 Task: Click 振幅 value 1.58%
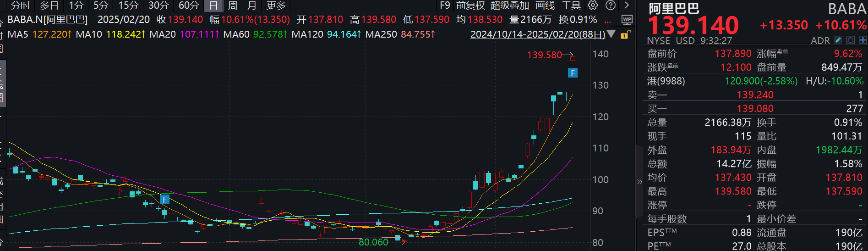[848, 164]
